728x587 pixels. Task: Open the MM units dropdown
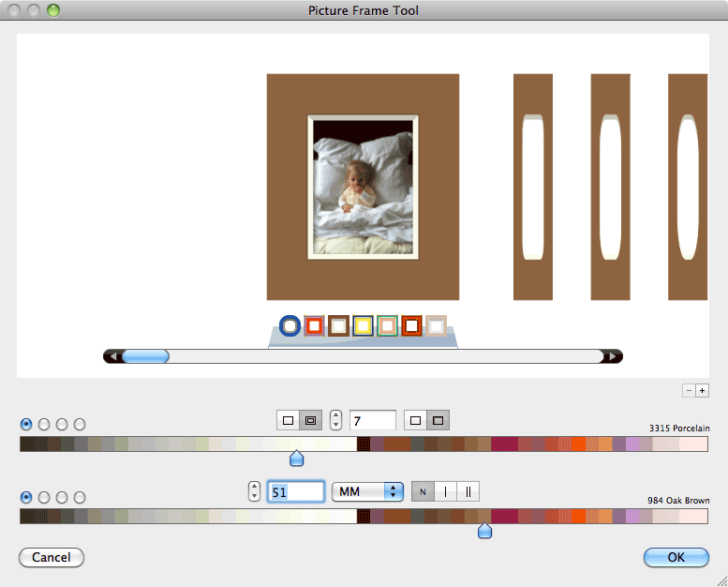pyautogui.click(x=367, y=491)
